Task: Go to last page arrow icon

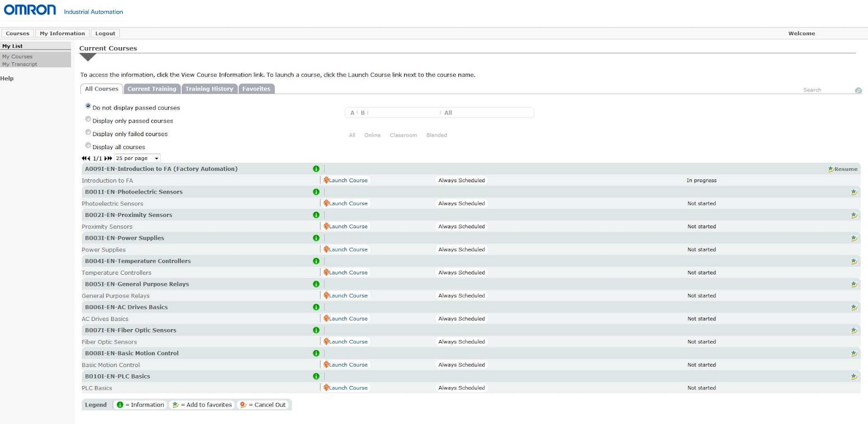Action: tap(108, 158)
